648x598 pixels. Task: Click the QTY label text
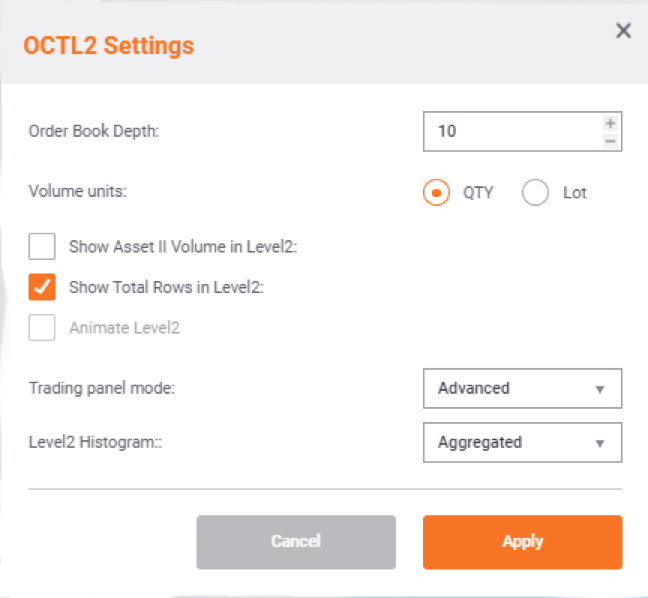(478, 193)
